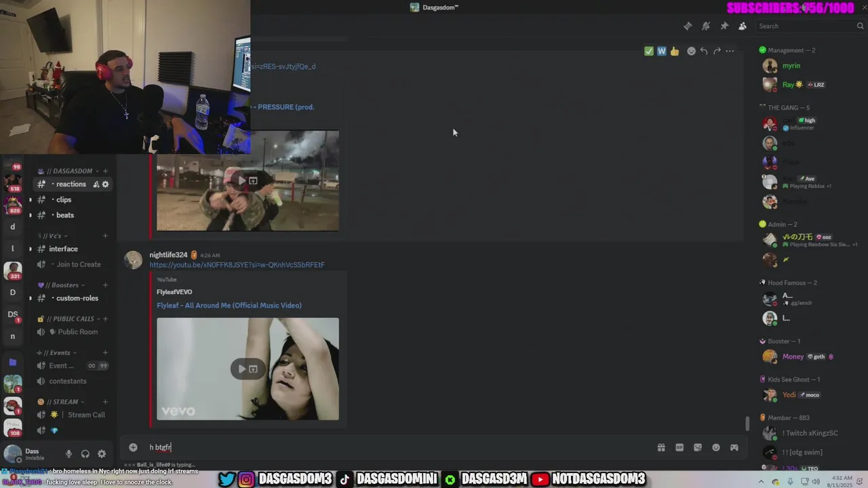The width and height of the screenshot is (868, 488).
Task: Toggle channel notification mute bell
Action: coord(706,26)
